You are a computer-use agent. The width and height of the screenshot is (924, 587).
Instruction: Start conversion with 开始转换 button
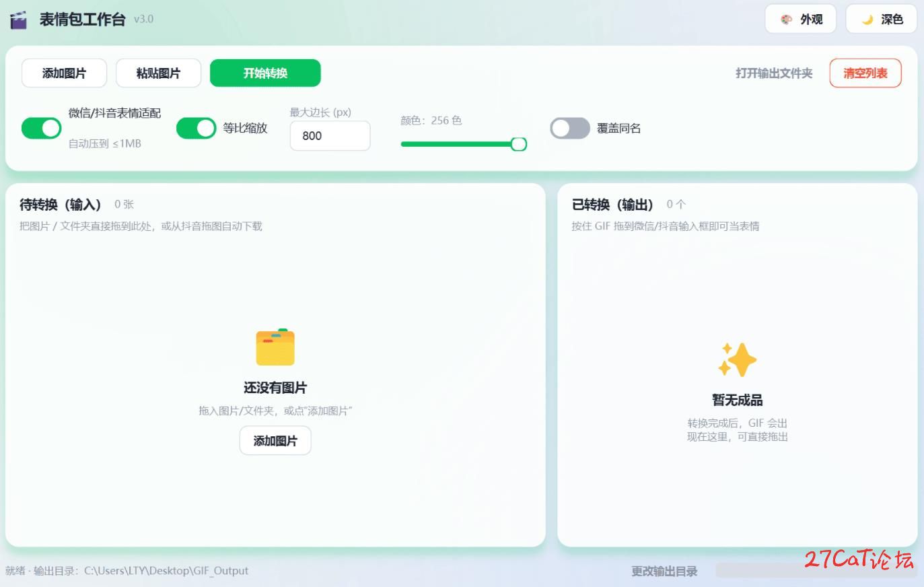click(x=265, y=73)
